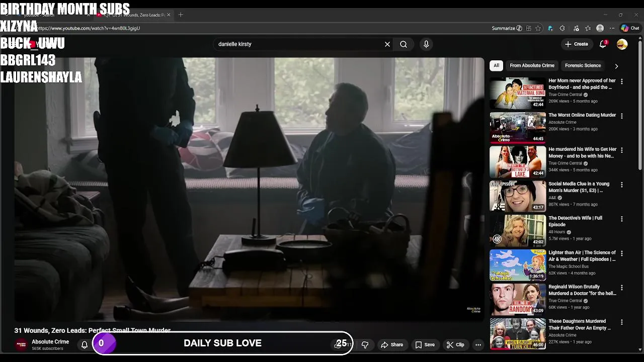Open the YouTube account avatar menu
Image resolution: width=644 pixels, height=362 pixels.
[622, 44]
